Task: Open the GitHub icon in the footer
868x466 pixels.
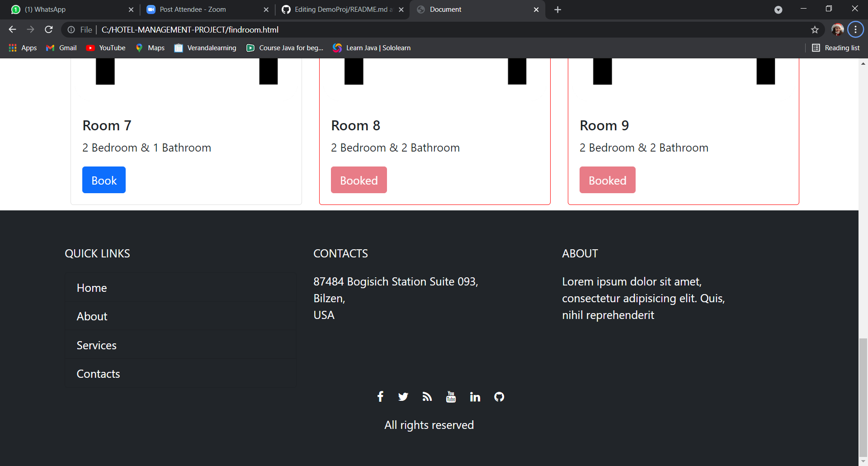Action: (499, 396)
